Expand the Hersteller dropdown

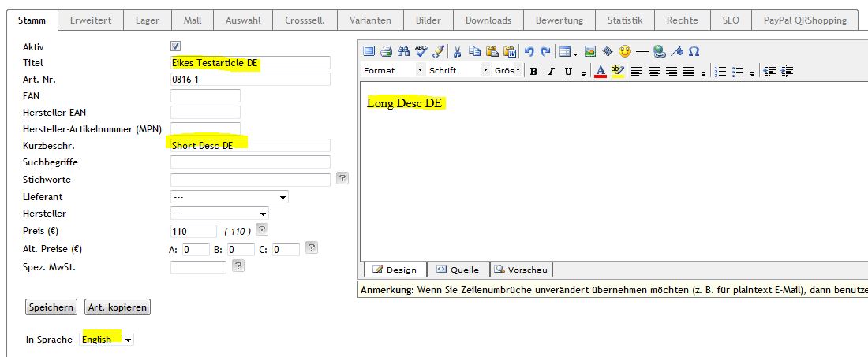click(219, 214)
